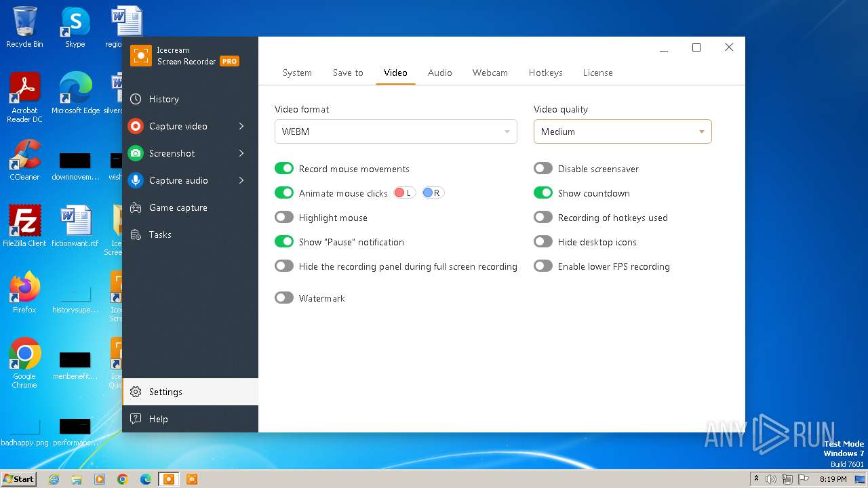Screen dimensions: 868x488
Task: Open Tasks section
Action: (191, 235)
